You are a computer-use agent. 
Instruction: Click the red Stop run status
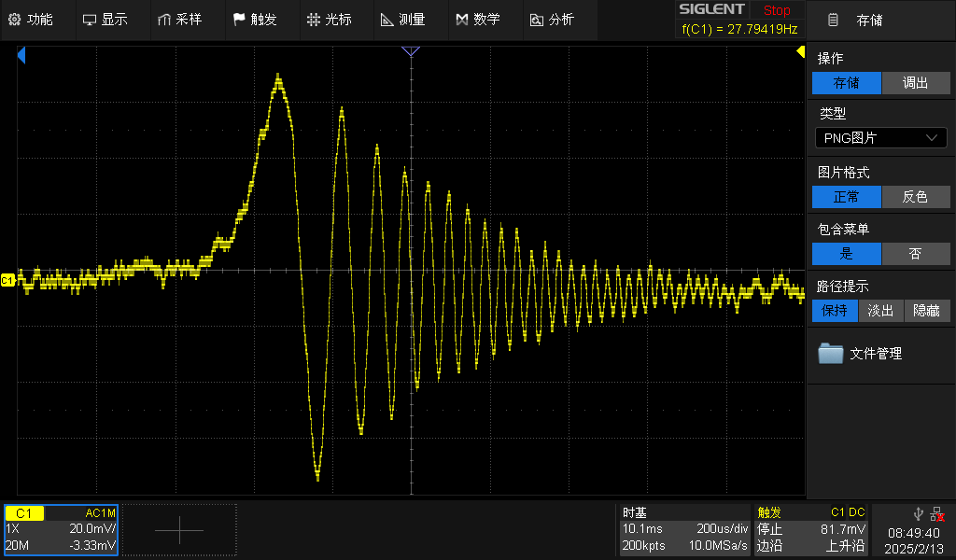pos(776,10)
